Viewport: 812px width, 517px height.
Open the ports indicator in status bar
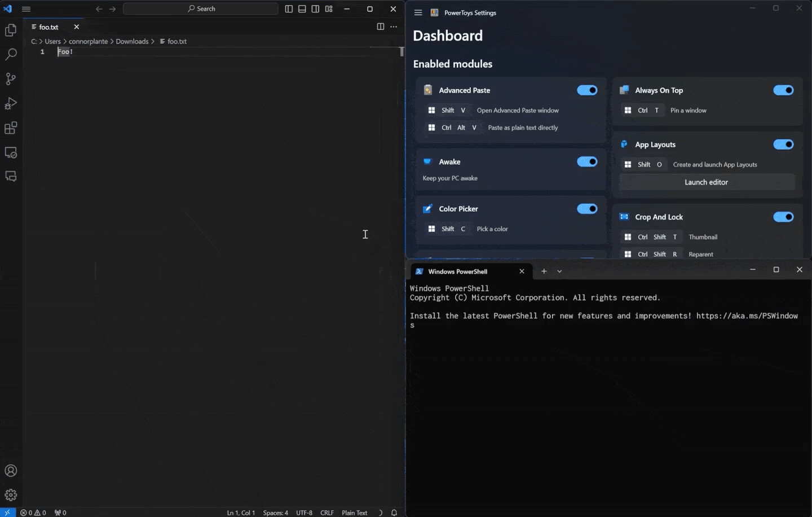tap(60, 512)
